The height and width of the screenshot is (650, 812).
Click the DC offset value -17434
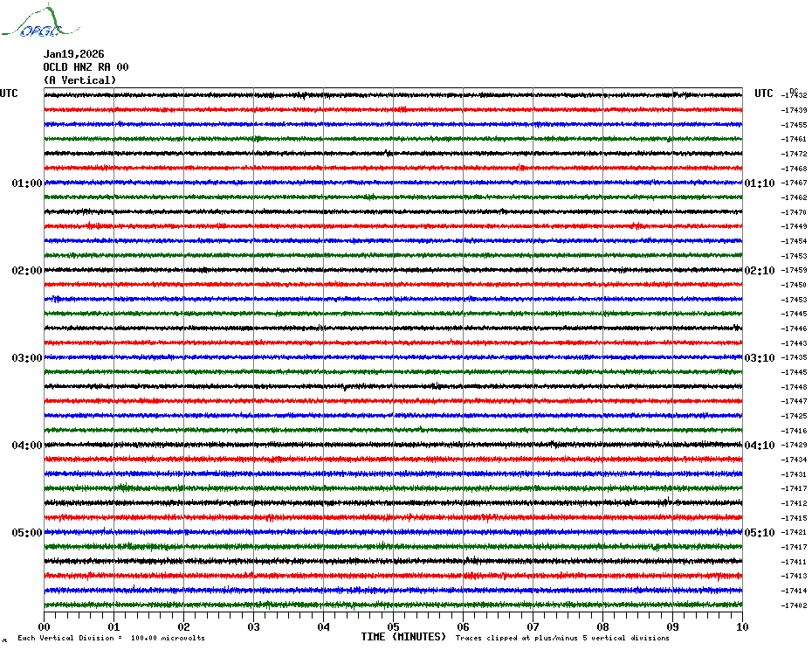[794, 460]
